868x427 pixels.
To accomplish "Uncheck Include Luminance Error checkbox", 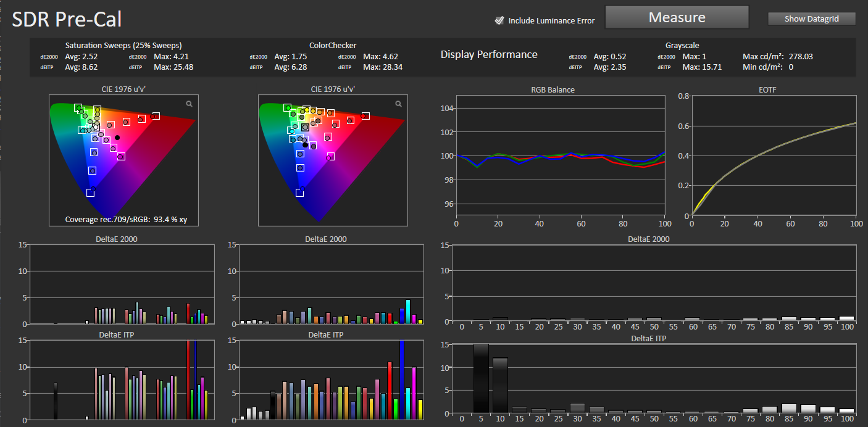I will coord(499,21).
